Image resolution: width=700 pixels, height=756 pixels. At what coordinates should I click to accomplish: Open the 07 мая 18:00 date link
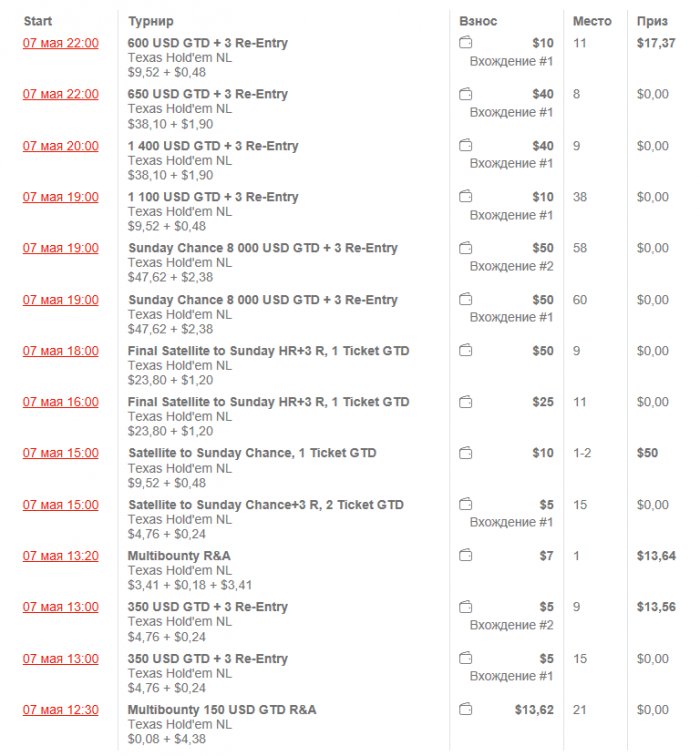click(61, 351)
